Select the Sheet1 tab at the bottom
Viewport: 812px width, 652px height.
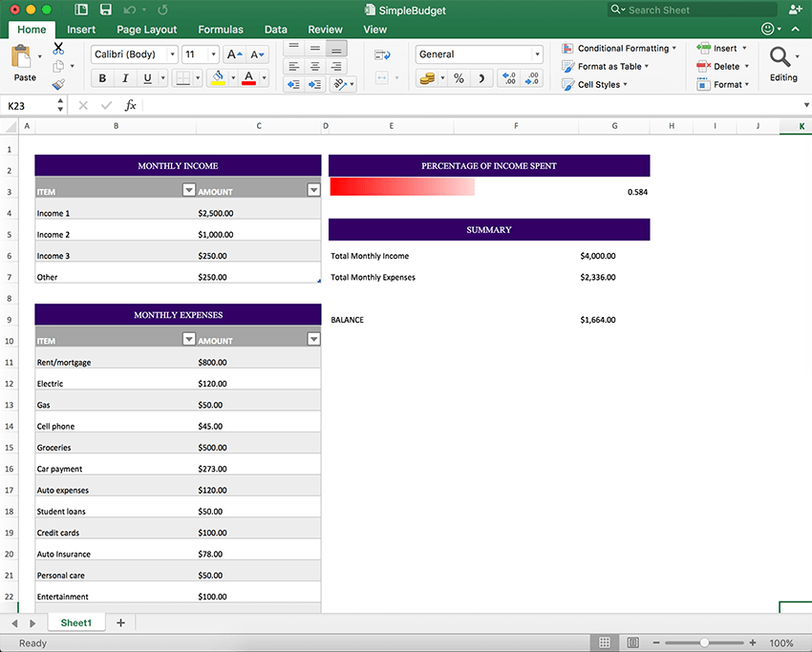(x=75, y=621)
